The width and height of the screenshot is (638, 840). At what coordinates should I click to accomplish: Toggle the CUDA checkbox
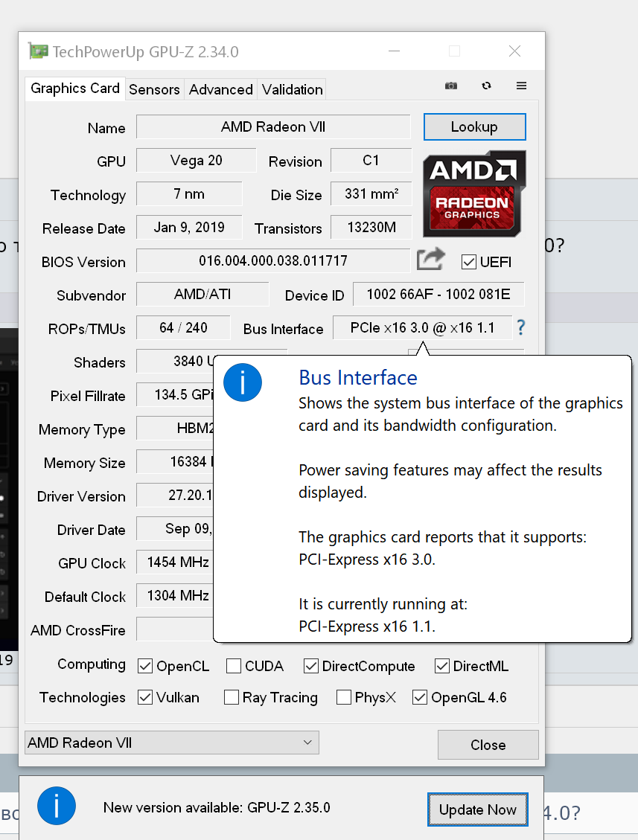click(x=233, y=666)
